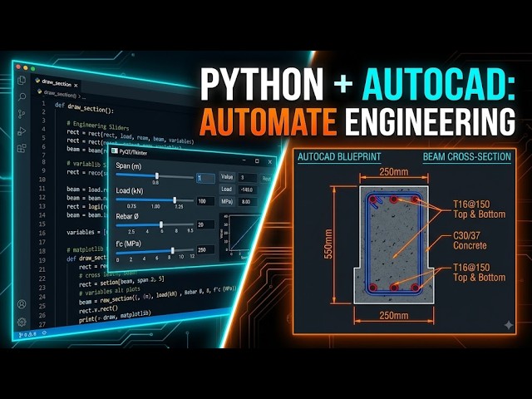532x399 pixels.
Task: Click the "550mm" height dimension
Action: pyautogui.click(x=328, y=244)
